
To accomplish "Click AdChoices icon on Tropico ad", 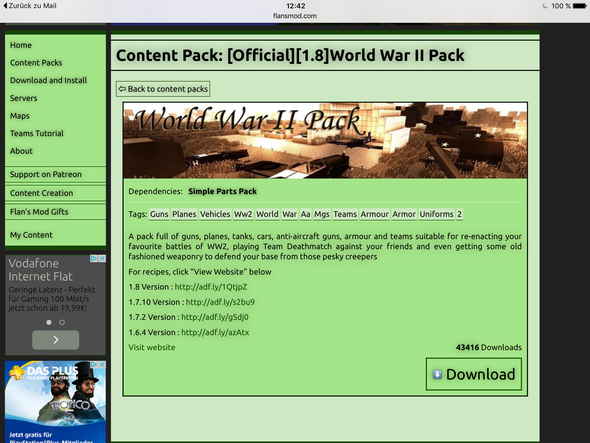I will [94, 365].
